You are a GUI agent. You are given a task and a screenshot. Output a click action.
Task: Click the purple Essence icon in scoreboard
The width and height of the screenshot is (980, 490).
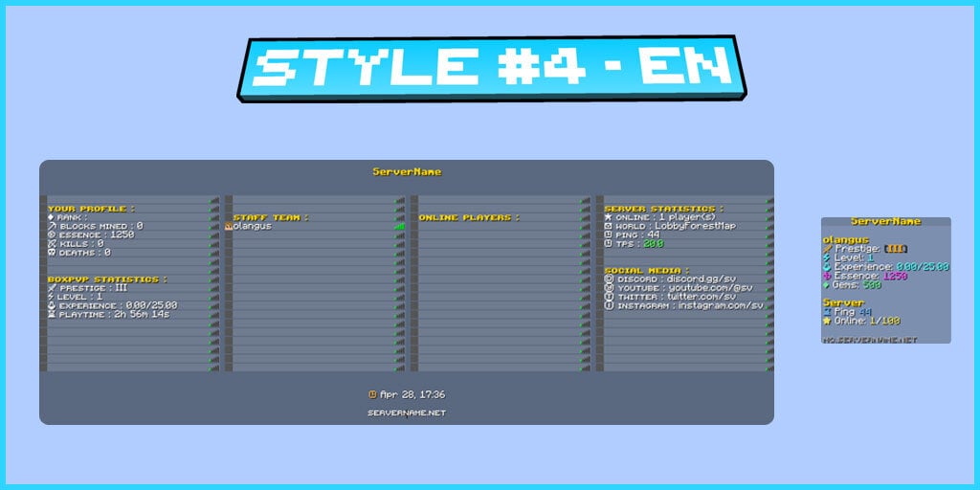click(828, 276)
